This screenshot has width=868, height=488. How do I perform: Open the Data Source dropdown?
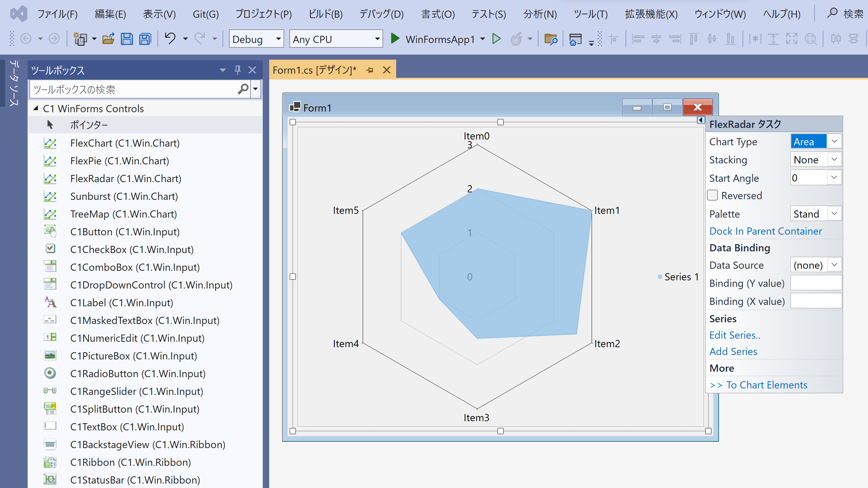[835, 265]
